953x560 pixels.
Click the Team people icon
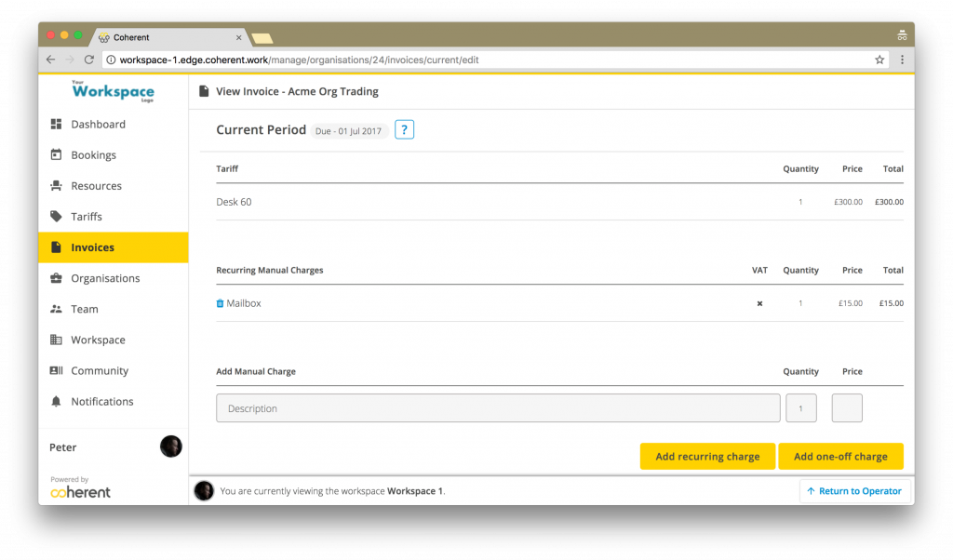(x=56, y=309)
